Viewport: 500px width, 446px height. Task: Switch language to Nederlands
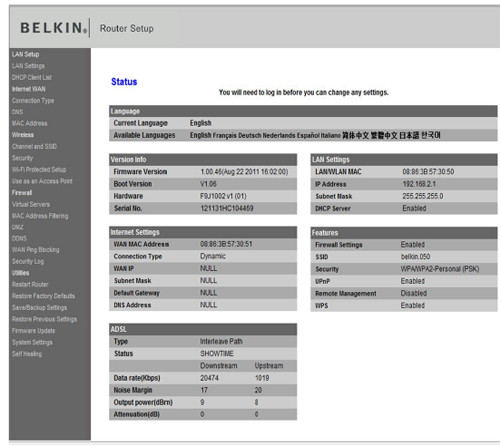279,135
